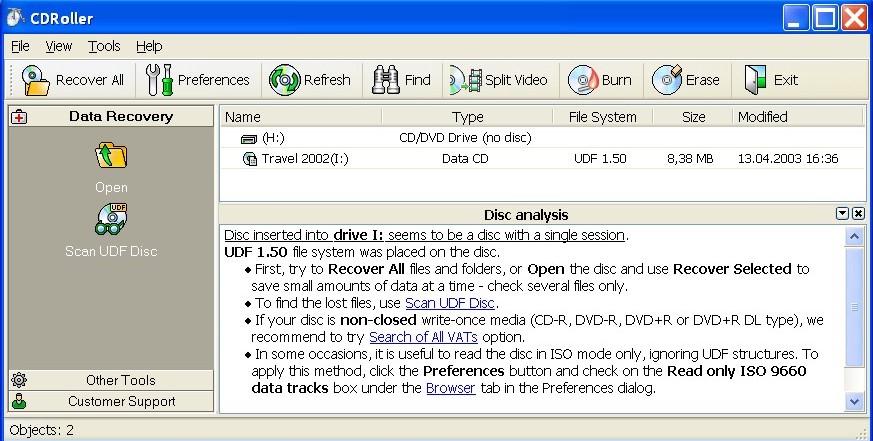Minimize the CDRoller window
The width and height of the screenshot is (873, 441).
[795, 18]
